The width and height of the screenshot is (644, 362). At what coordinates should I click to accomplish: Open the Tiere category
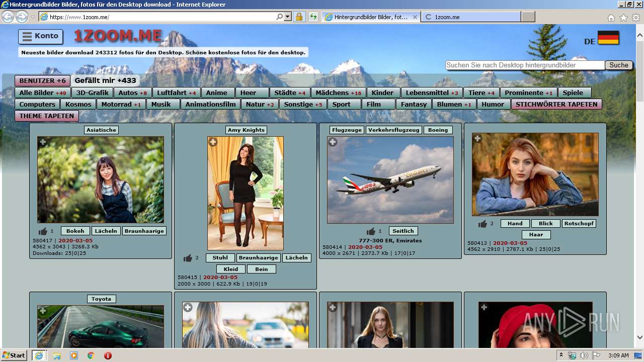481,93
